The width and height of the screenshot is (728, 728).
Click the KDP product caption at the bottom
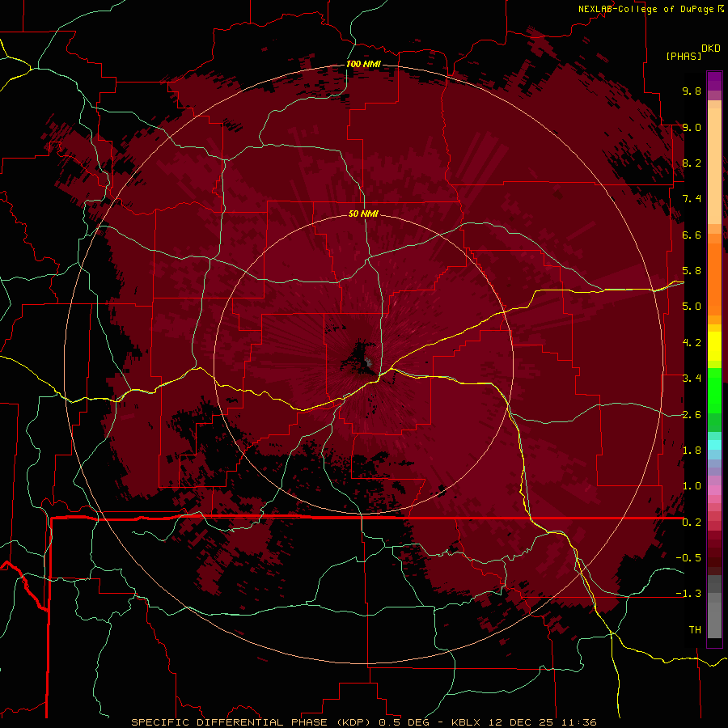tap(364, 722)
